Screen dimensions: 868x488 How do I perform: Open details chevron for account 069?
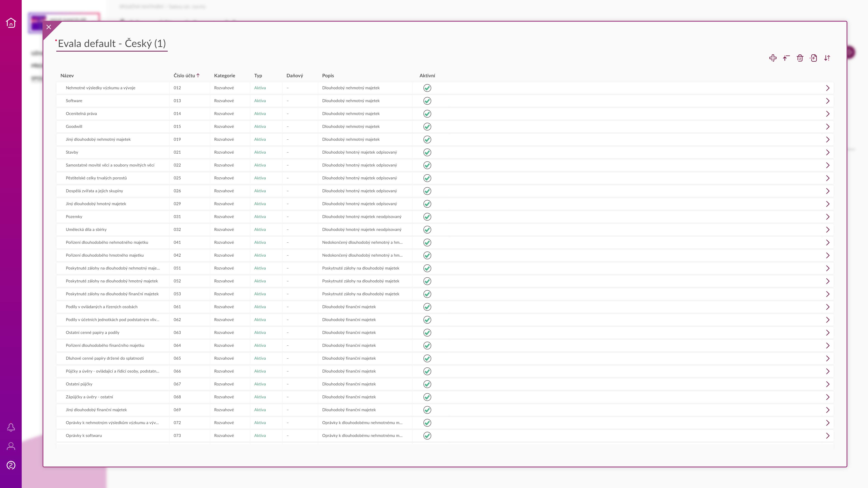[828, 410]
